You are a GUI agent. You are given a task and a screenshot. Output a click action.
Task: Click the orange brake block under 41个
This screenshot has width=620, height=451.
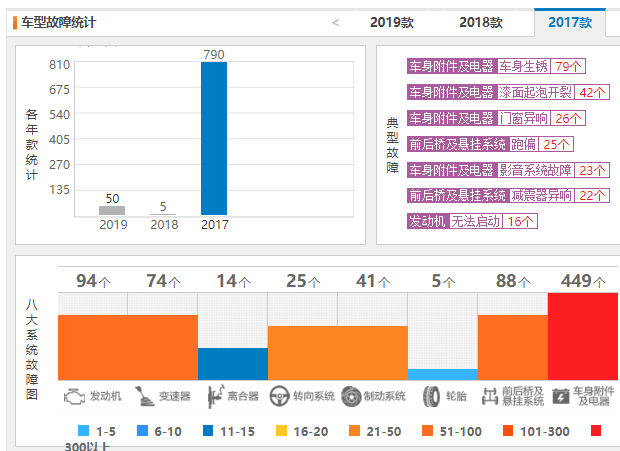372,353
